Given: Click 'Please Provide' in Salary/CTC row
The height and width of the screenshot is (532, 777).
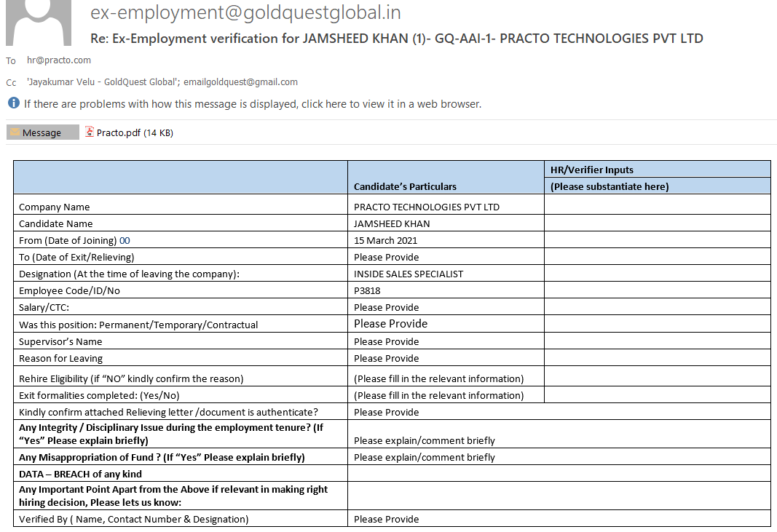Looking at the screenshot, I should (x=386, y=308).
